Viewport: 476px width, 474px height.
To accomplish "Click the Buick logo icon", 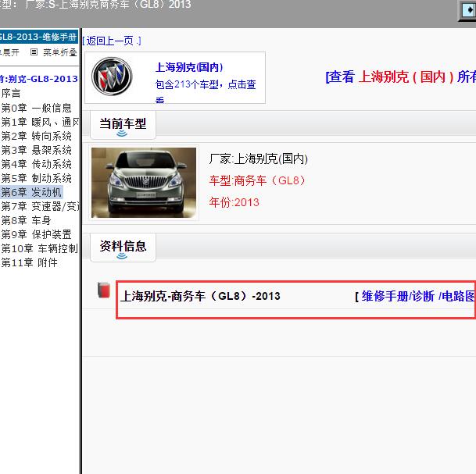I will pos(112,76).
